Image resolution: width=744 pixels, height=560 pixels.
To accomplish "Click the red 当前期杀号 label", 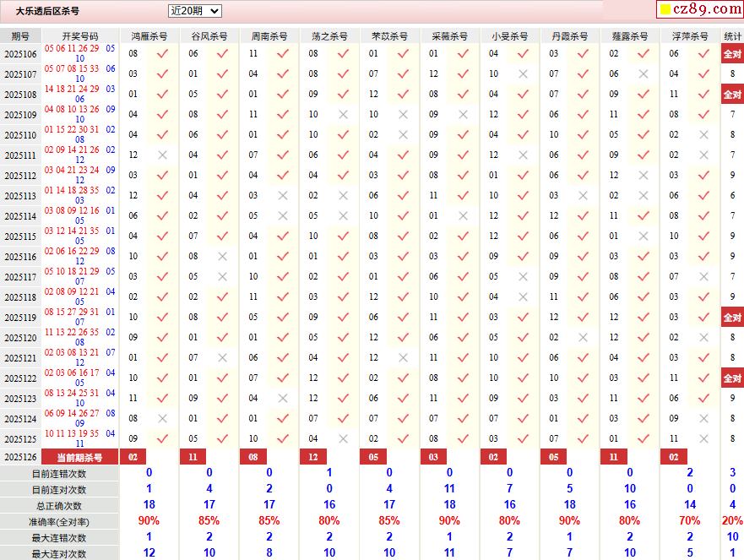I will coord(79,457).
